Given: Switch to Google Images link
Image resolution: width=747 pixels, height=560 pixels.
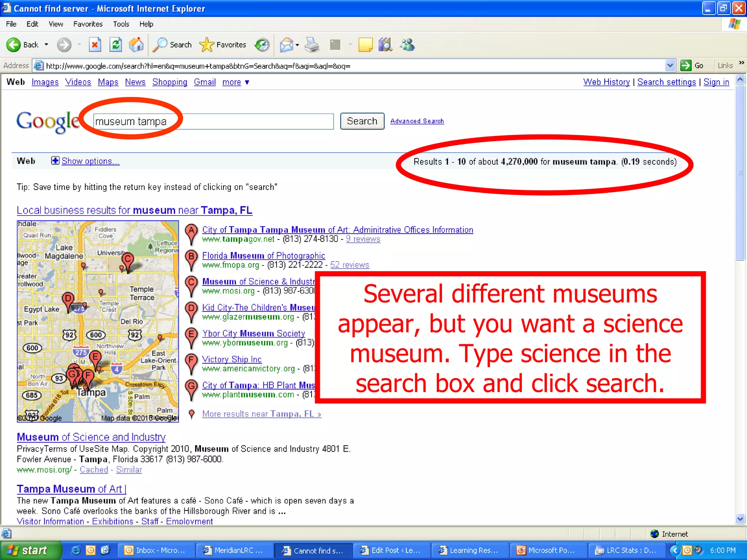Looking at the screenshot, I should [45, 82].
